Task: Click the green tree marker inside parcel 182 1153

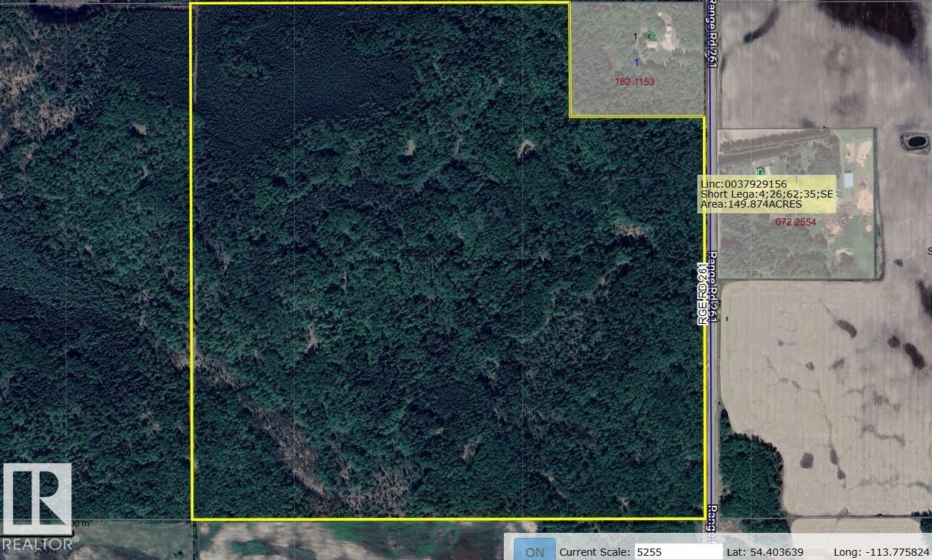Action: tap(650, 33)
